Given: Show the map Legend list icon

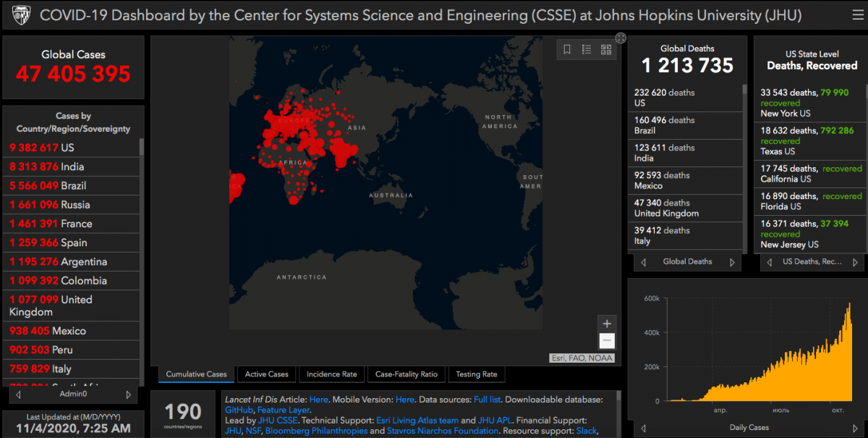Looking at the screenshot, I should coord(587,49).
